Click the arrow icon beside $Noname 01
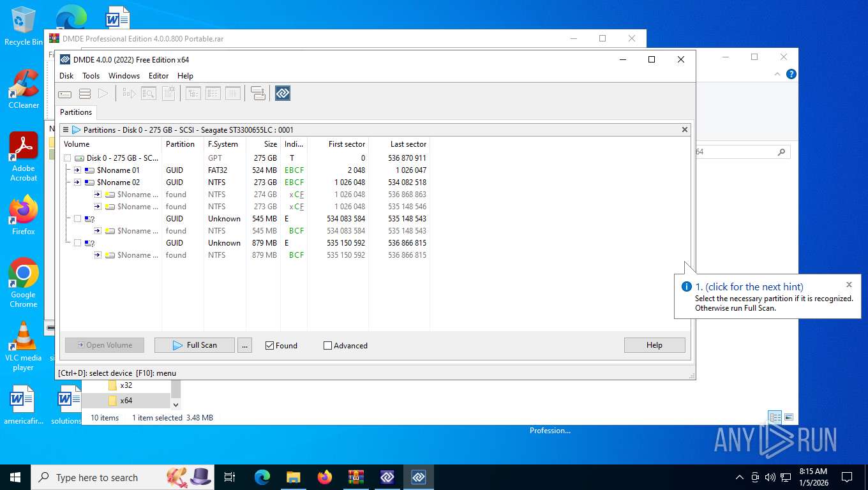Viewport: 868px width, 490px height. click(x=77, y=170)
